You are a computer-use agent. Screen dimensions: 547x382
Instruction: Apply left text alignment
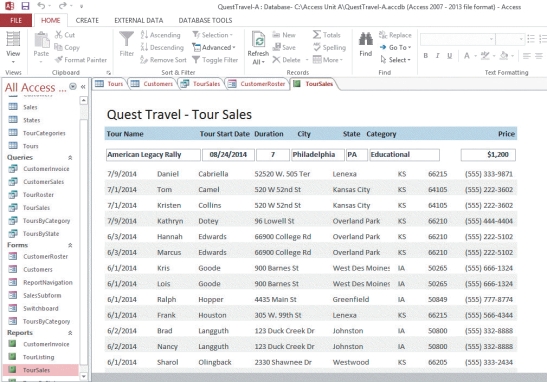click(x=527, y=56)
